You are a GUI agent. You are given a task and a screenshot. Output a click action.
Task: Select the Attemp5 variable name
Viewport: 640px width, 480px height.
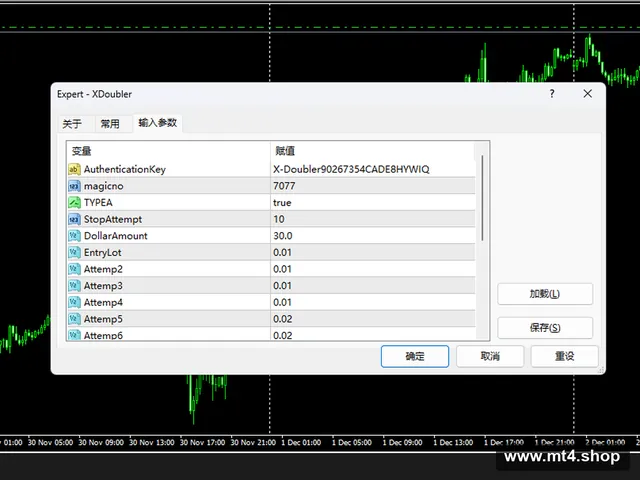point(103,319)
